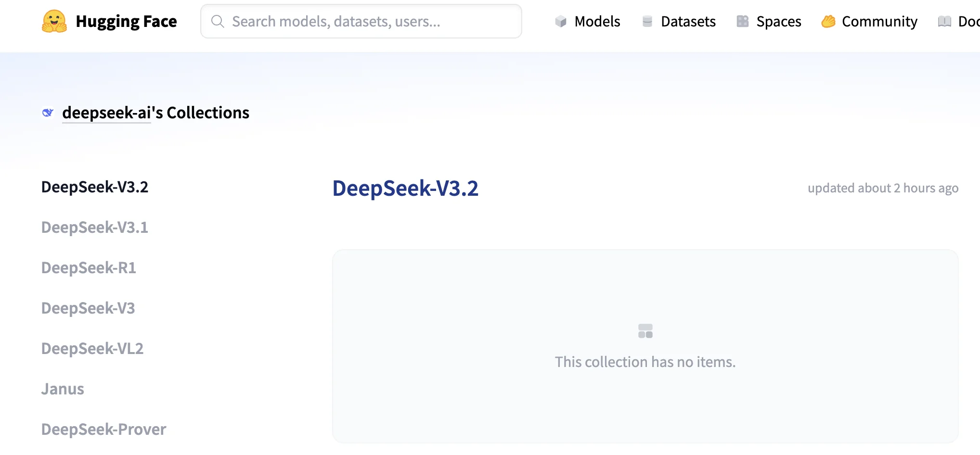Open the Janus collection

click(63, 389)
